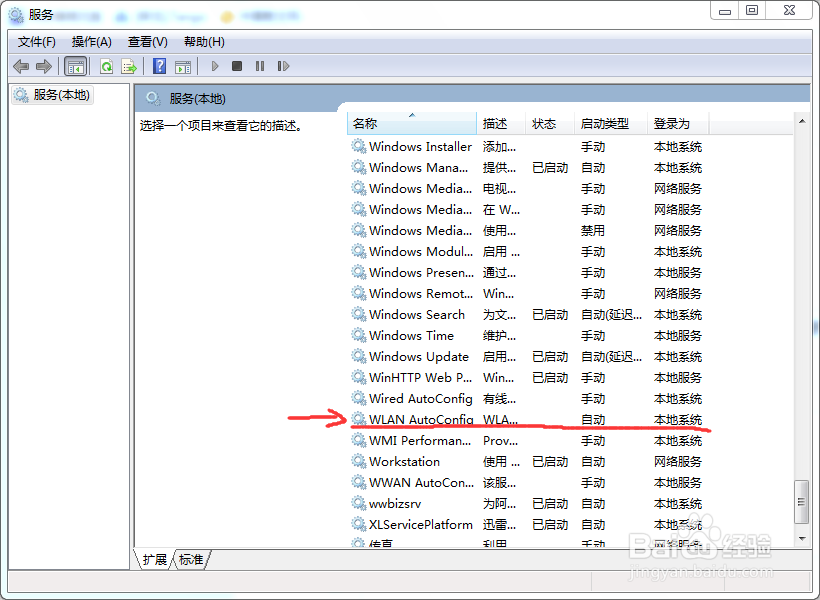Click the gear icon of Windows Mana...
This screenshot has width=820, height=600.
[x=359, y=167]
